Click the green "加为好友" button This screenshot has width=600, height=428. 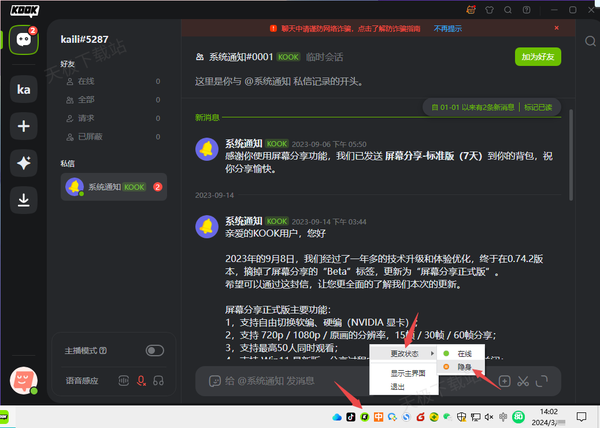(538, 57)
